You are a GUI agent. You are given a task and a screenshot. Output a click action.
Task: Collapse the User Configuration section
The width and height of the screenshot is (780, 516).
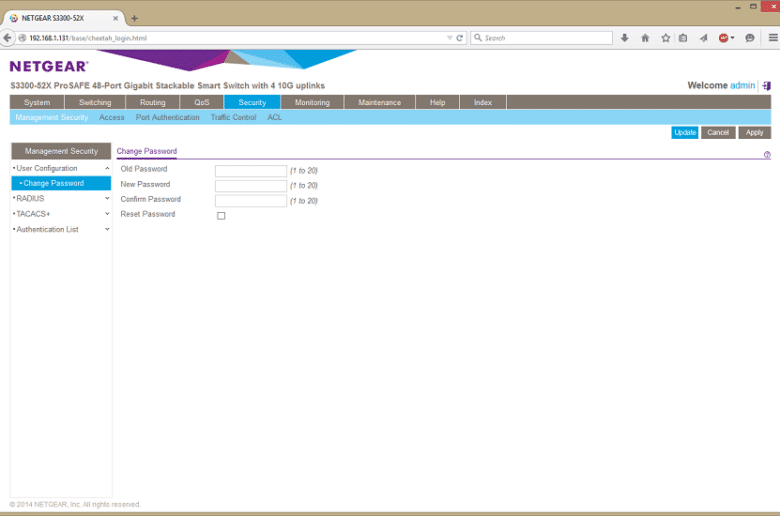[x=107, y=169]
